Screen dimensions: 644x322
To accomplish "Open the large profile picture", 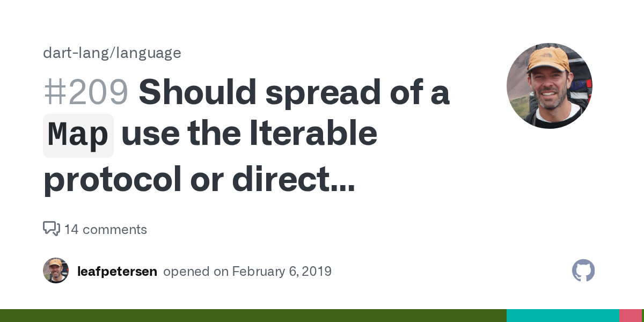I will click(x=549, y=86).
